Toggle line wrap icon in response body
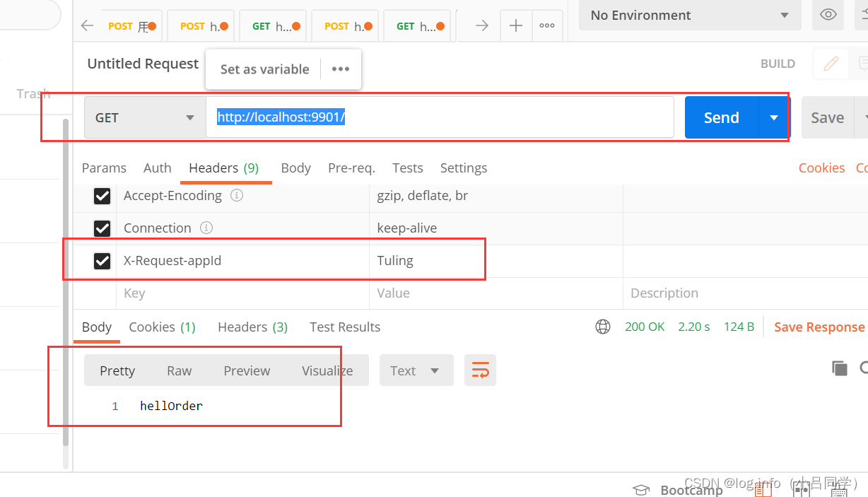The height and width of the screenshot is (497, 868). (x=480, y=370)
